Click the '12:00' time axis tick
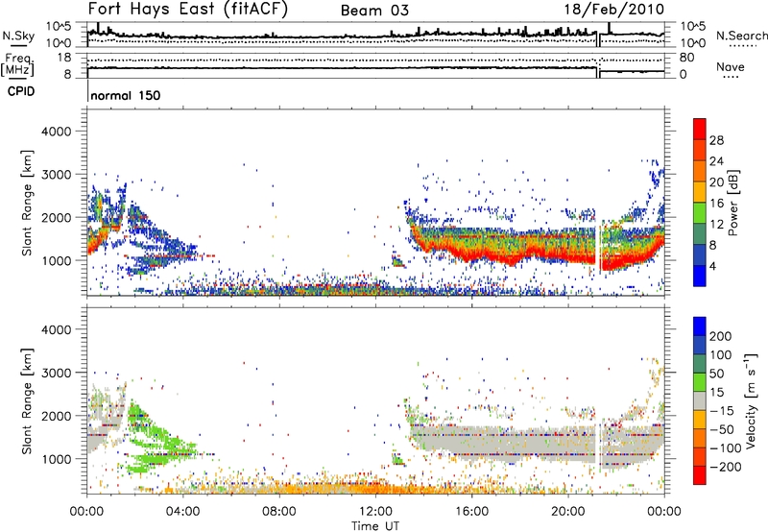The height and width of the screenshot is (532, 768). (x=375, y=512)
